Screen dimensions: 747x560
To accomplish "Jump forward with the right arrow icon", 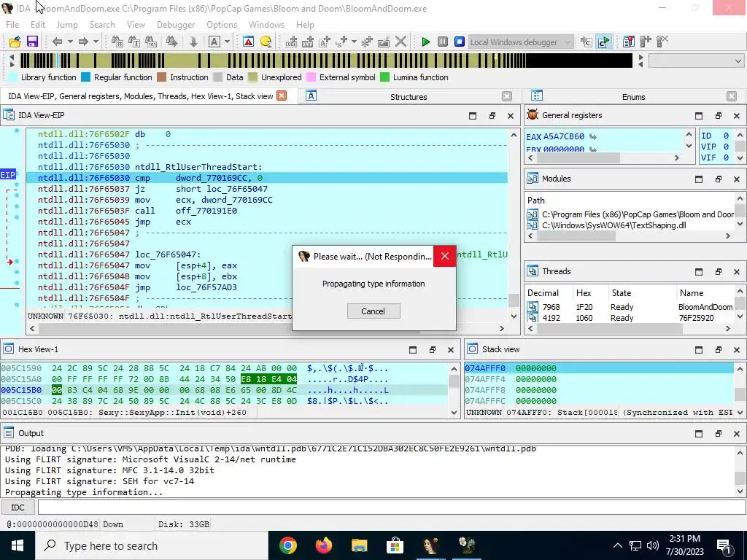I will coord(83,42).
